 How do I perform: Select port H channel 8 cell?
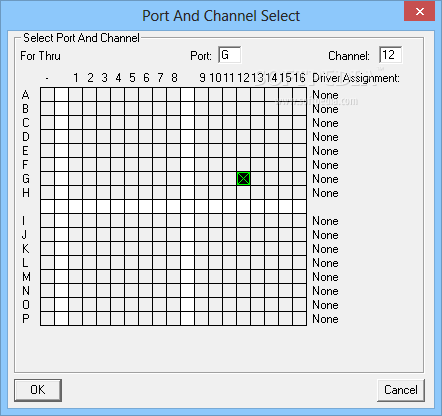coord(174,193)
